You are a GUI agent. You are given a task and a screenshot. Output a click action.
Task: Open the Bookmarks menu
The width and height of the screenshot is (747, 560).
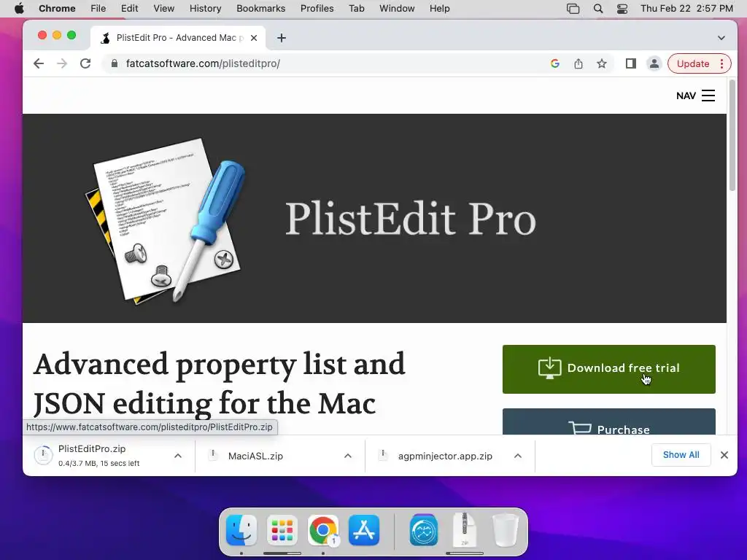(260, 9)
